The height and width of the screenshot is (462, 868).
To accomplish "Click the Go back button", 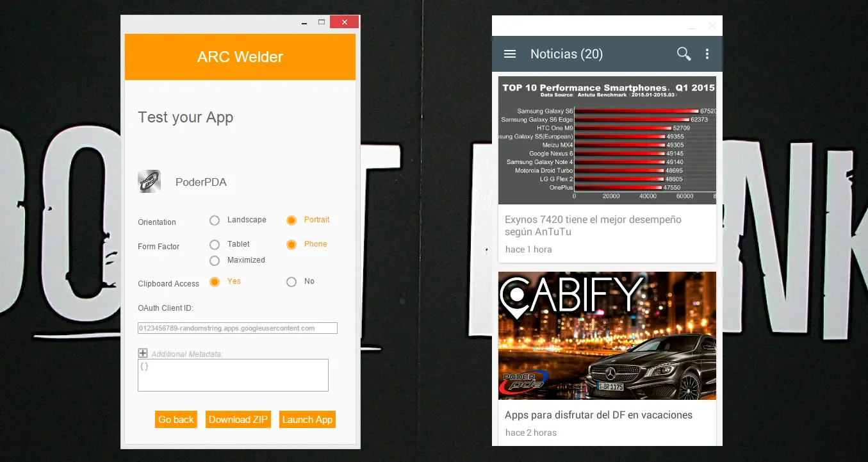I will point(176,420).
